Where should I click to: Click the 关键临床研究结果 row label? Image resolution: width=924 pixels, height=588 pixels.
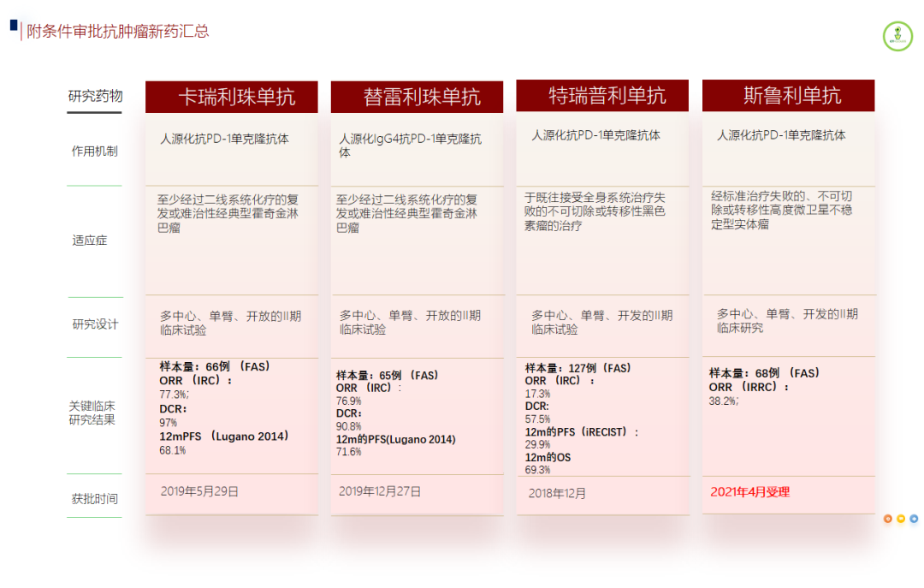pos(92,413)
